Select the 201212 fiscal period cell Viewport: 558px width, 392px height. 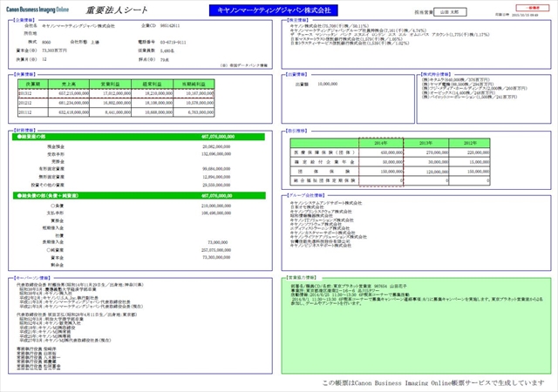(x=33, y=103)
